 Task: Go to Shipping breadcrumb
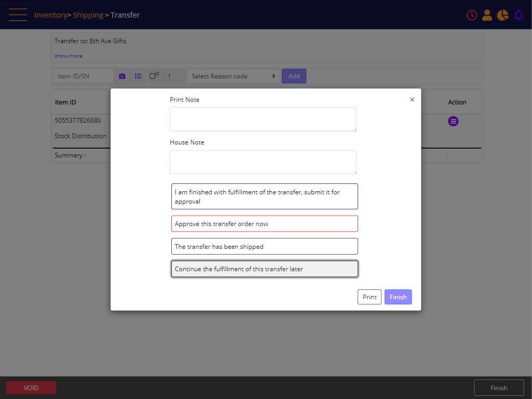pyautogui.click(x=88, y=15)
